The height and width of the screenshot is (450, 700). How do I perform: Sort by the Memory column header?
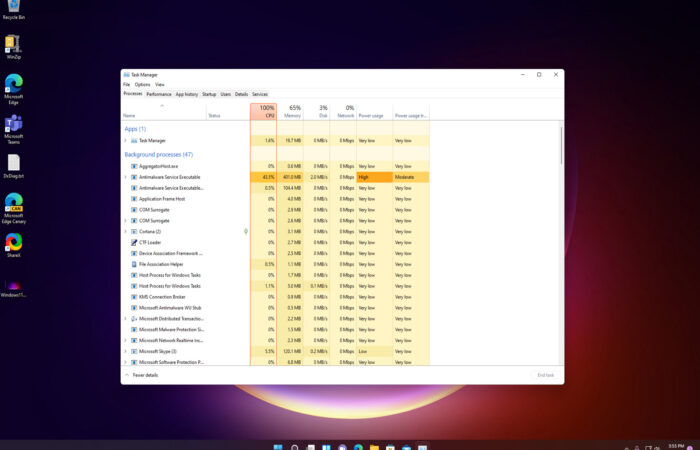(290, 112)
